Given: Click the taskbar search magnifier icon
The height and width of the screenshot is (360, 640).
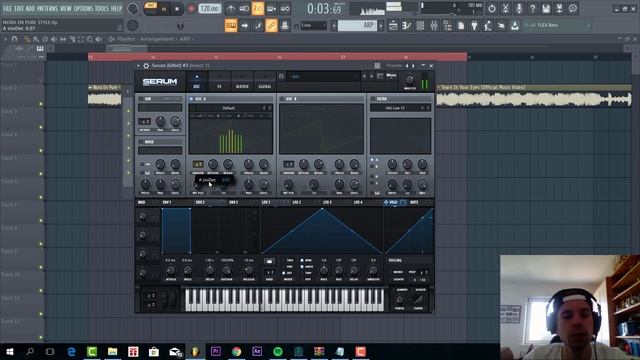Looking at the screenshot, I should [x=30, y=351].
